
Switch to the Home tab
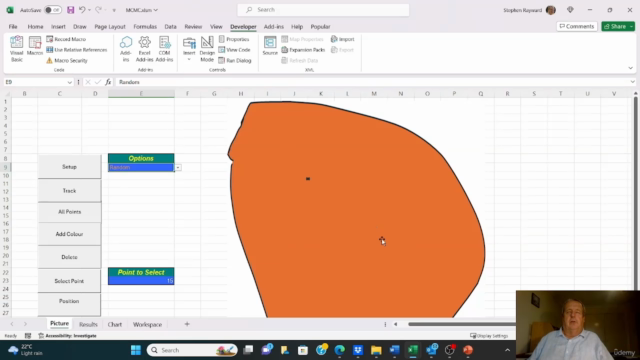click(36, 27)
